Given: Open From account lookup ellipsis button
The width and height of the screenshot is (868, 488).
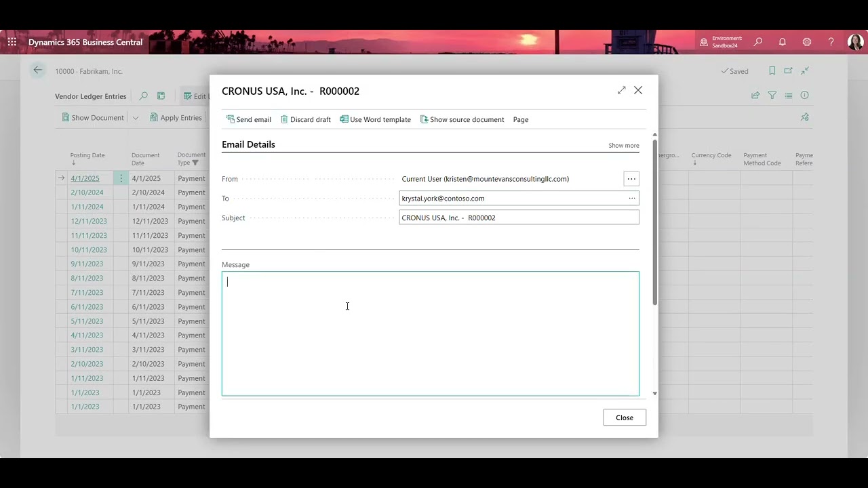Looking at the screenshot, I should 631,179.
